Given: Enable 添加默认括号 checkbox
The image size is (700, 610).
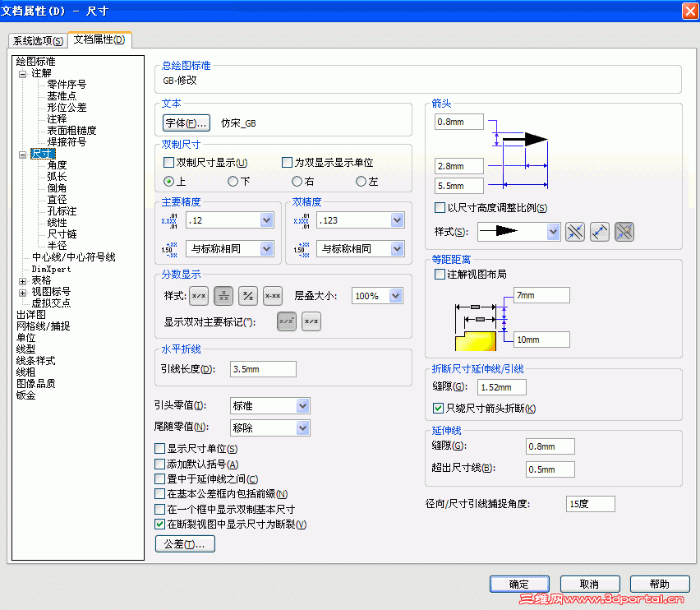Looking at the screenshot, I should point(160,464).
